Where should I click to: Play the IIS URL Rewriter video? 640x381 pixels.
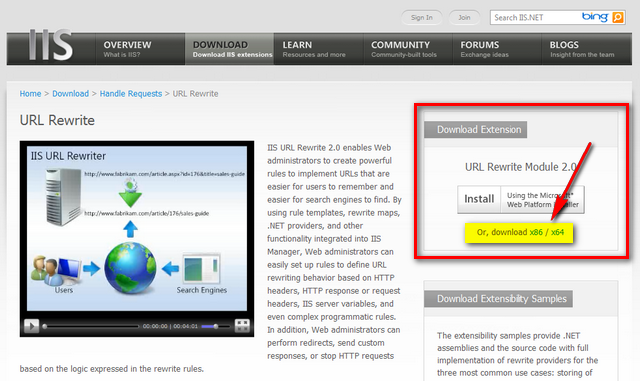[x=31, y=326]
